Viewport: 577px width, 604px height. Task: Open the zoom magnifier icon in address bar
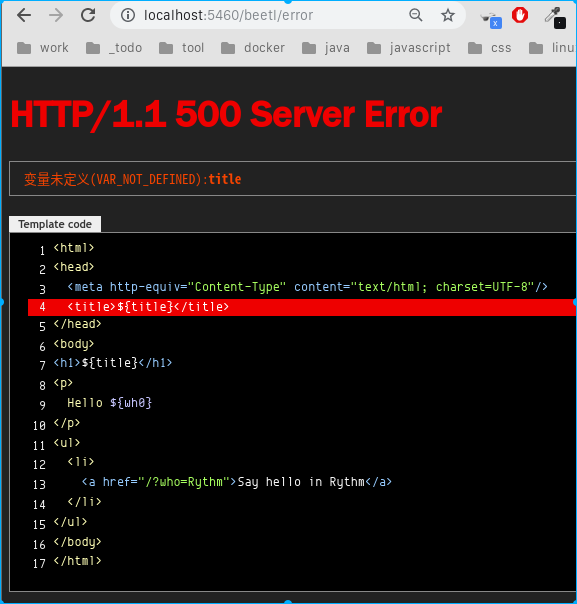[416, 15]
